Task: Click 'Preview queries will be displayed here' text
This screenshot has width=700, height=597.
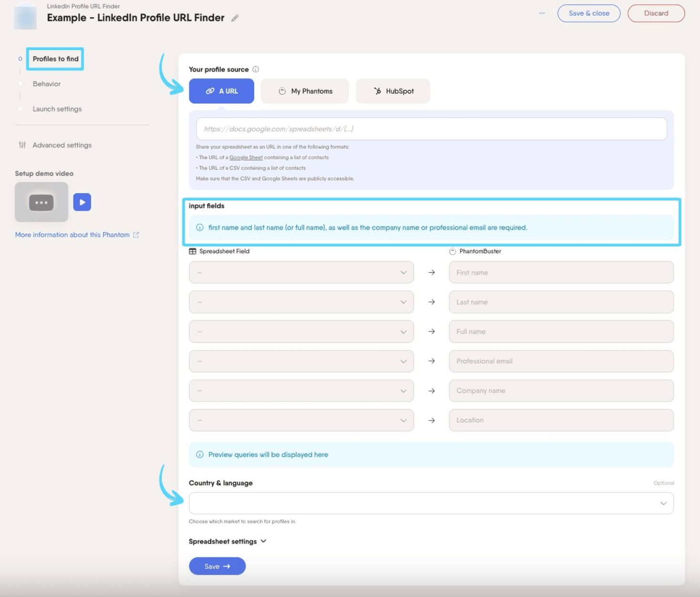Action: click(268, 454)
